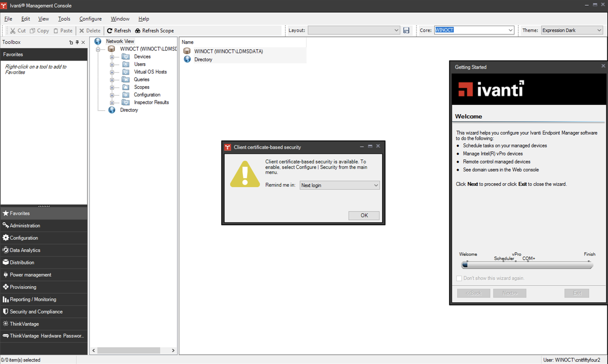The width and height of the screenshot is (608, 364).
Task: Open the Configure menu
Action: 90,19
